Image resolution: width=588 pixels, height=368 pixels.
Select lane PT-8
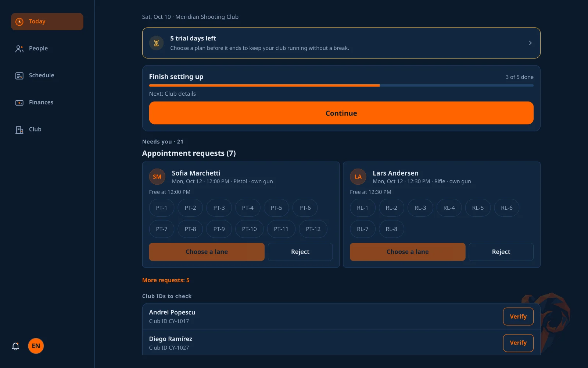(x=190, y=229)
